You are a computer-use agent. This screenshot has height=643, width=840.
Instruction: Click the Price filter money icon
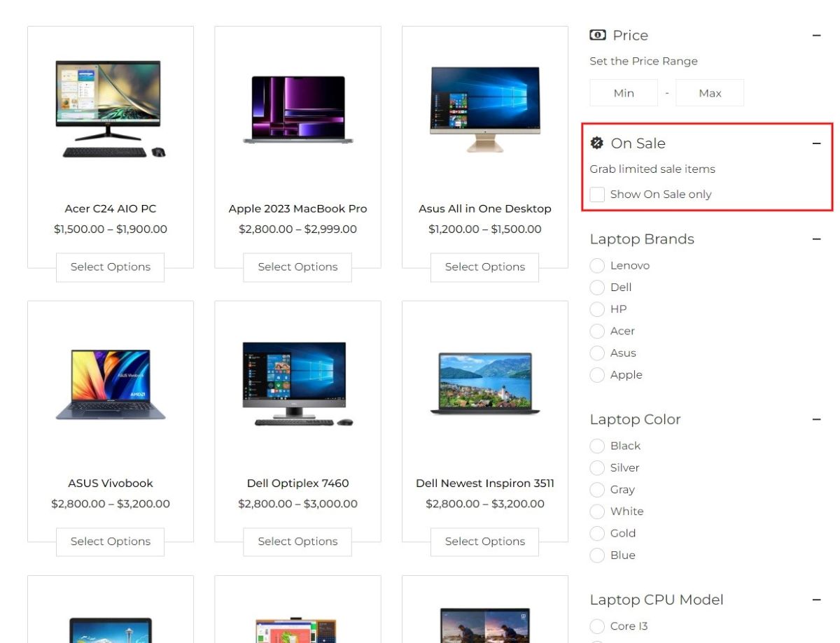pyautogui.click(x=597, y=35)
